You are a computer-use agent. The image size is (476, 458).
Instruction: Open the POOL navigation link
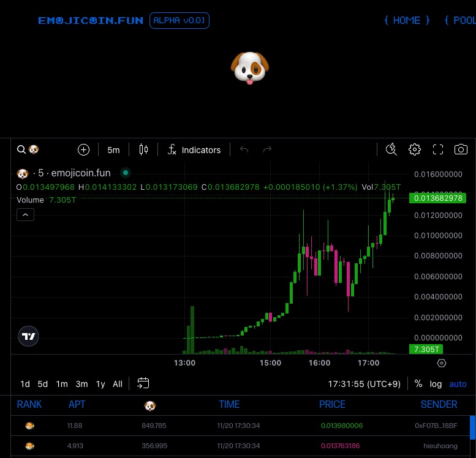(x=460, y=20)
